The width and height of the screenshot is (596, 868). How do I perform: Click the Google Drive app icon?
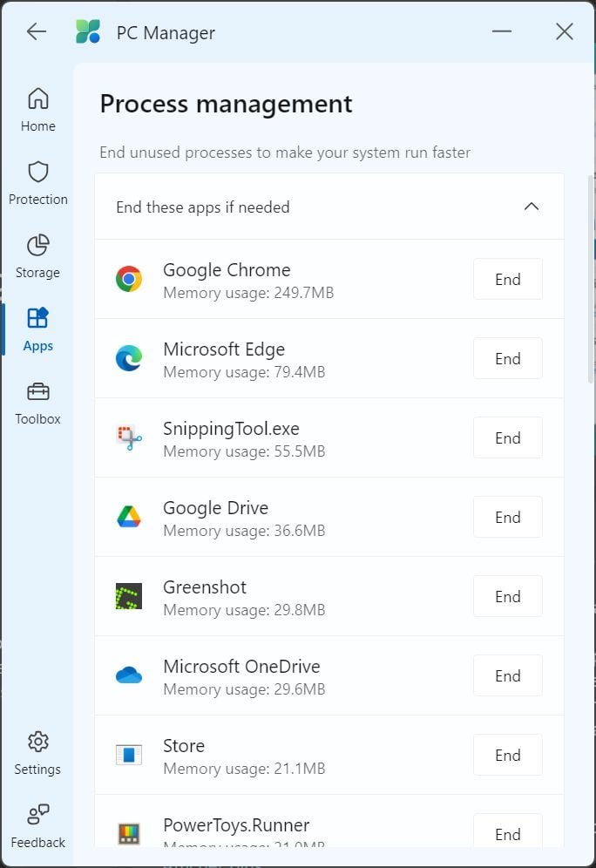tap(129, 517)
